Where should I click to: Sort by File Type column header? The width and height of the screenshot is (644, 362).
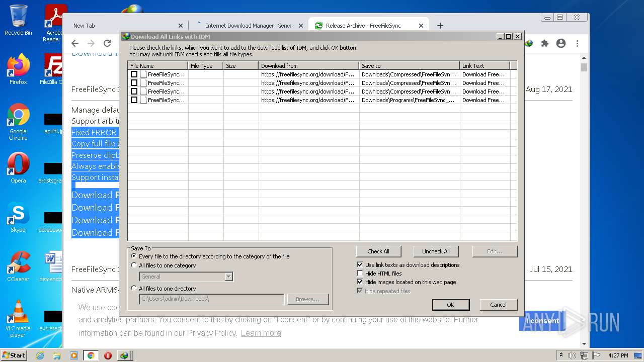pyautogui.click(x=206, y=66)
